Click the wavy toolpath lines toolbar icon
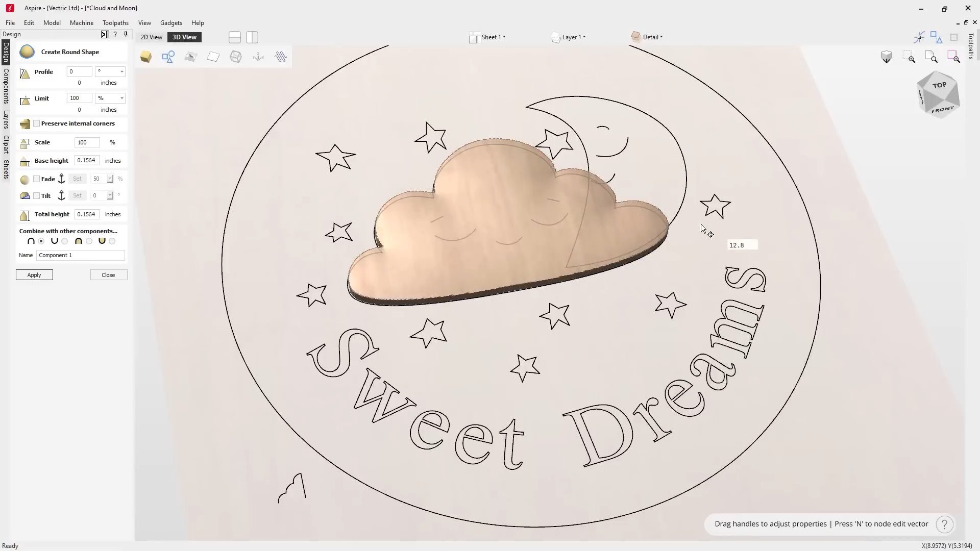The image size is (980, 551). [x=281, y=57]
